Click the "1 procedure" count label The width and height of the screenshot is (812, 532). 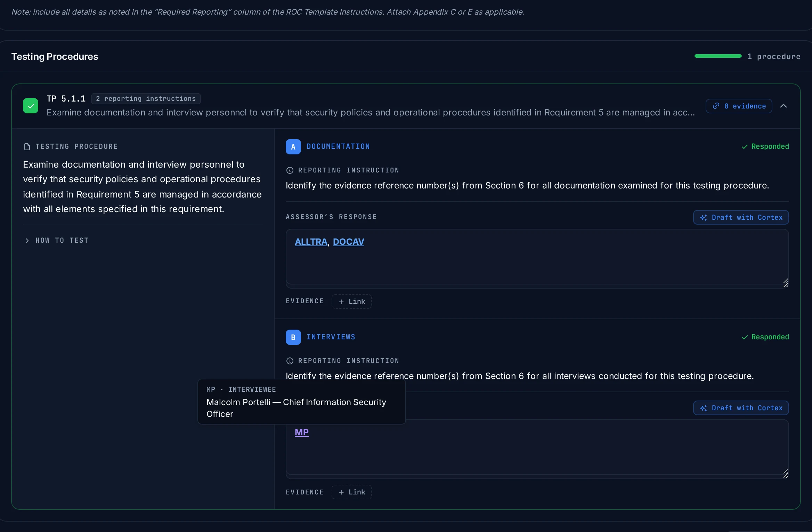point(774,56)
